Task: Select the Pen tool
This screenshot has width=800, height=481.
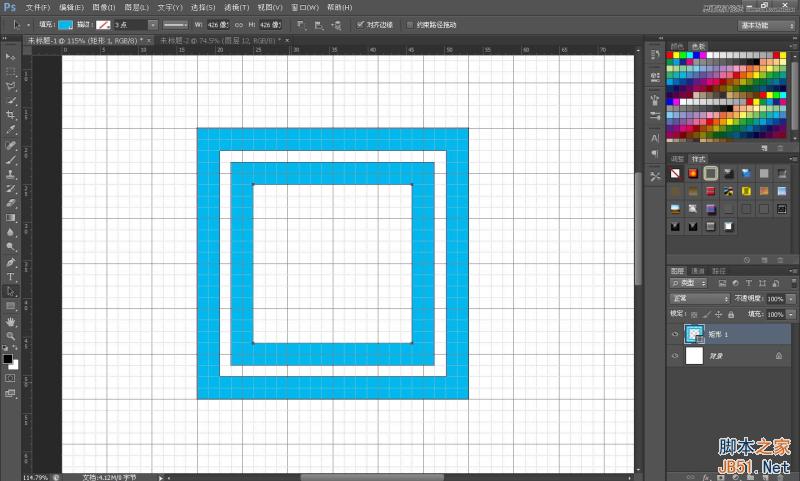Action: click(10, 262)
